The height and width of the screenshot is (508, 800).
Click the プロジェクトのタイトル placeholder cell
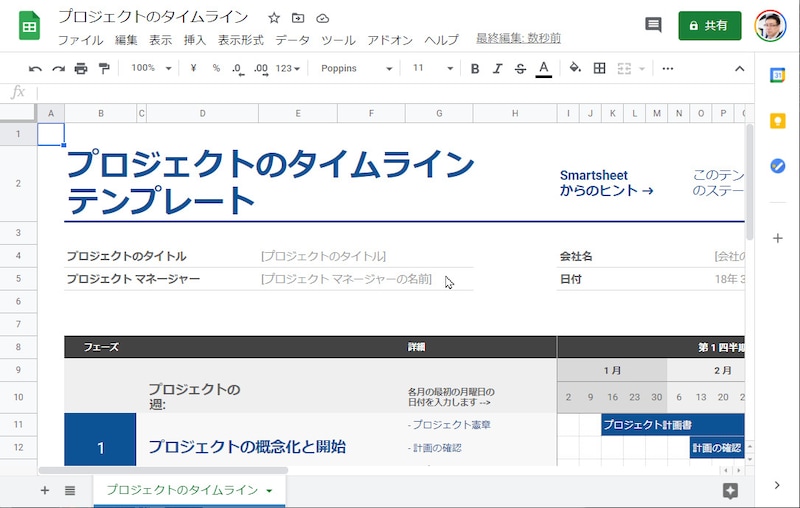click(323, 256)
